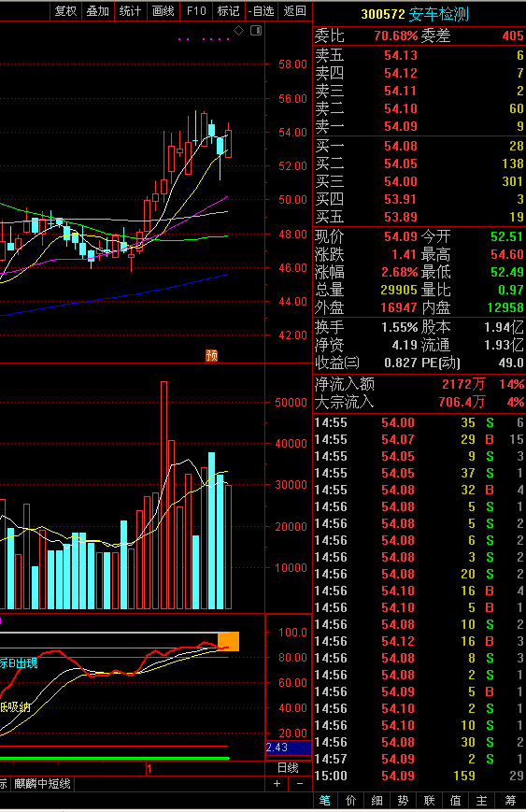Zoom in chart with plus button

tap(277, 784)
